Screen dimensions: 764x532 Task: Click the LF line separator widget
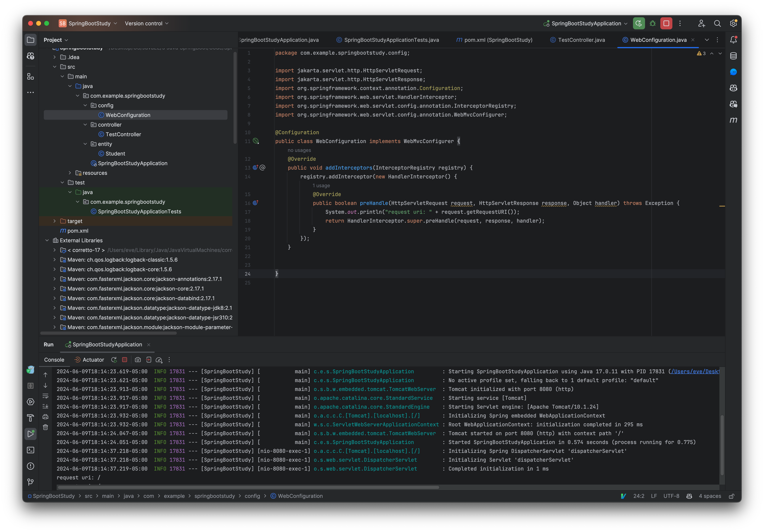(654, 496)
